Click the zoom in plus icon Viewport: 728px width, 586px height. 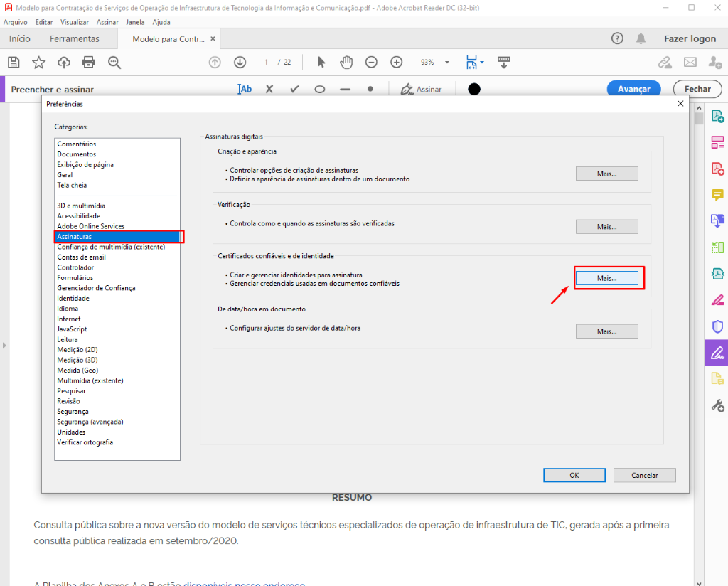tap(397, 63)
